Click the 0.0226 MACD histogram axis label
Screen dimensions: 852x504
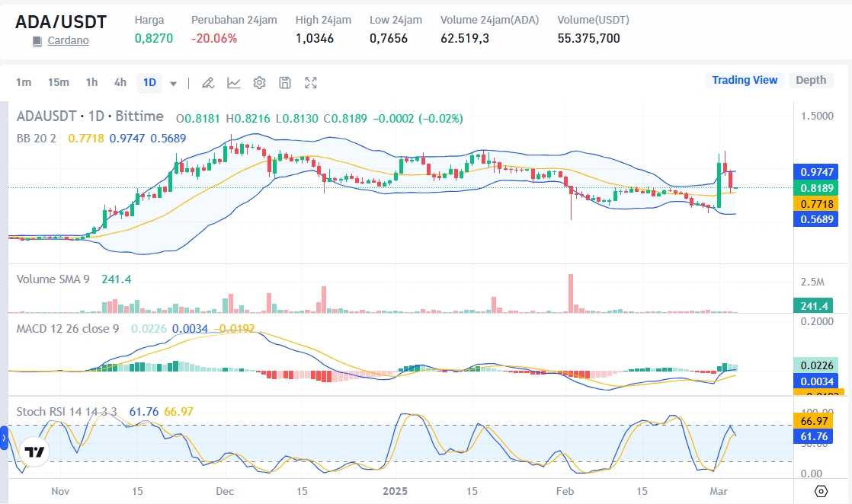click(815, 365)
